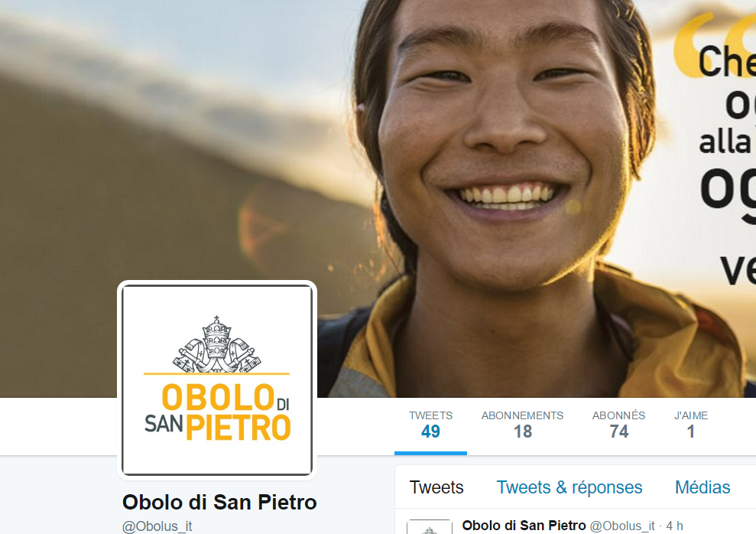This screenshot has height=534, width=756.
Task: Click profile name heading Obolo di San Pietro
Action: [219, 502]
